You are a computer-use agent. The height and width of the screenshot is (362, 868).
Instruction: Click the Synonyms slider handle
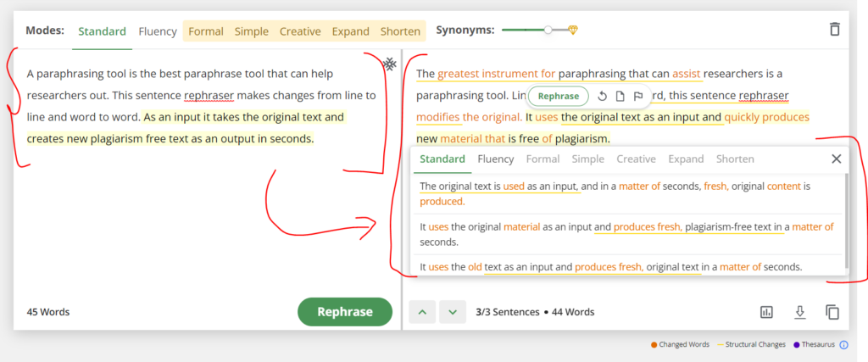coord(548,31)
